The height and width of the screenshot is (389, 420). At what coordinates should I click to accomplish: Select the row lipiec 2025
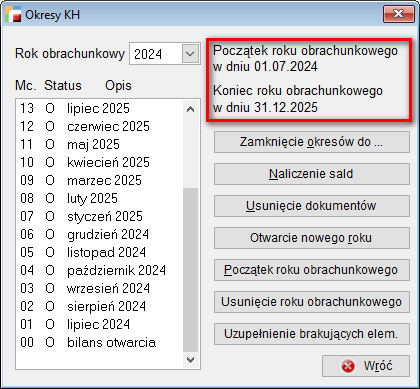[x=100, y=108]
